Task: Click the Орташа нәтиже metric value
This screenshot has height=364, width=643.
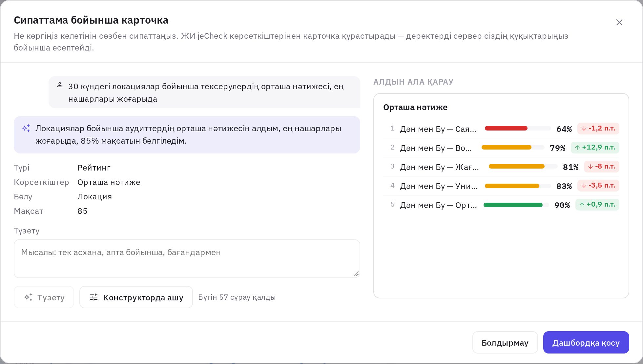Action: coord(109,182)
